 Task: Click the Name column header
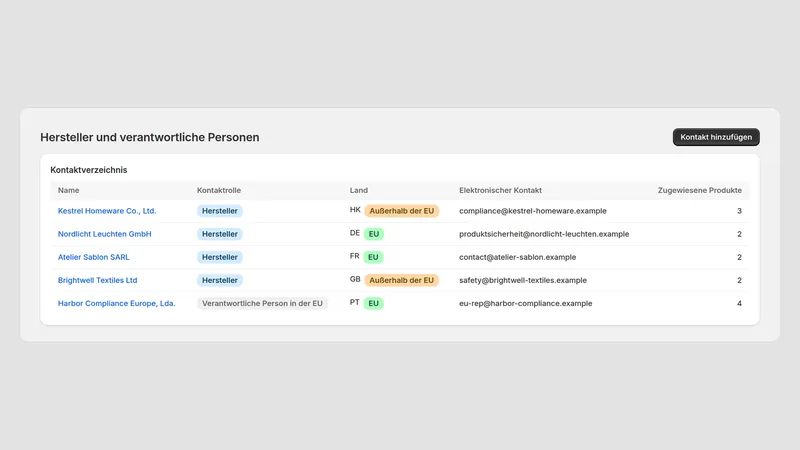tap(68, 190)
